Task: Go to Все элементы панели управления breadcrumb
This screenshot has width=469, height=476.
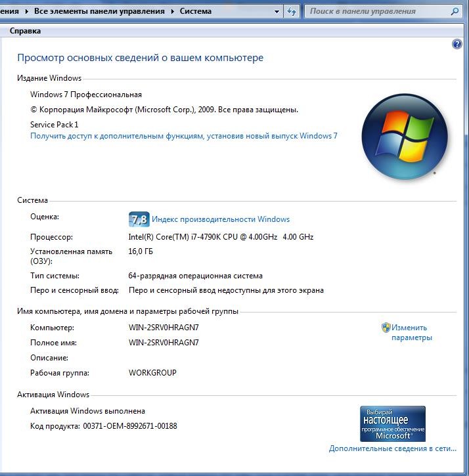Action: point(99,11)
